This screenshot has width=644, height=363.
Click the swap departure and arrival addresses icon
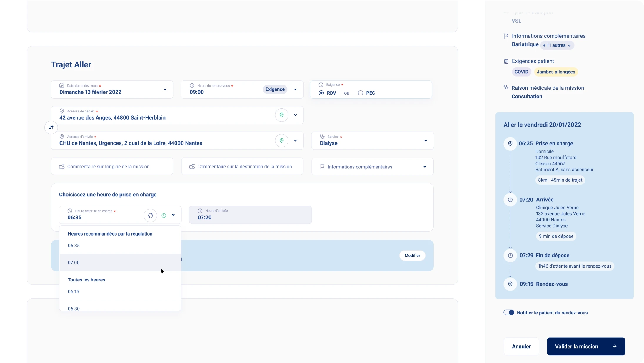click(51, 127)
